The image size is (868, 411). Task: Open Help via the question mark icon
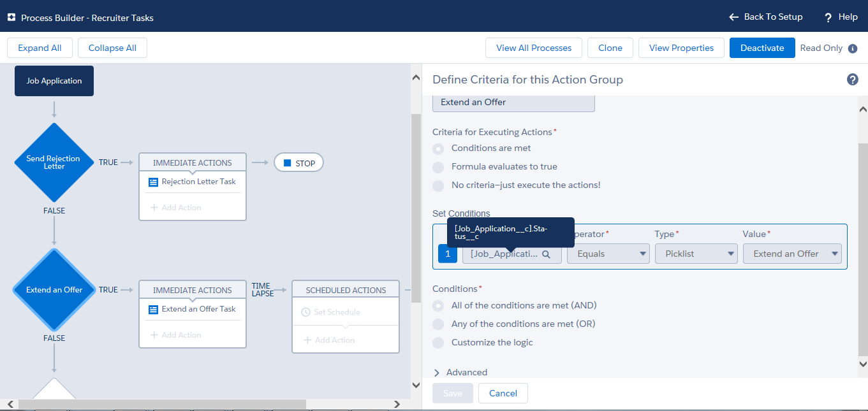828,17
